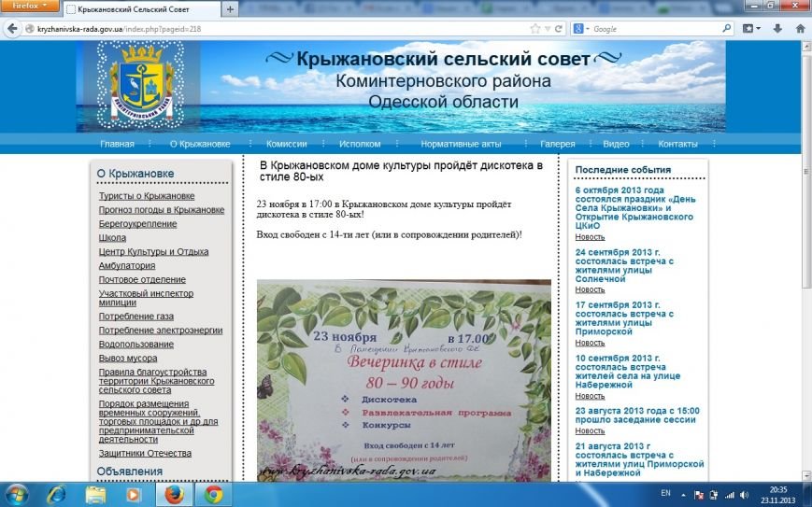
Task: Bookmark this page with the star icon
Action: (534, 29)
